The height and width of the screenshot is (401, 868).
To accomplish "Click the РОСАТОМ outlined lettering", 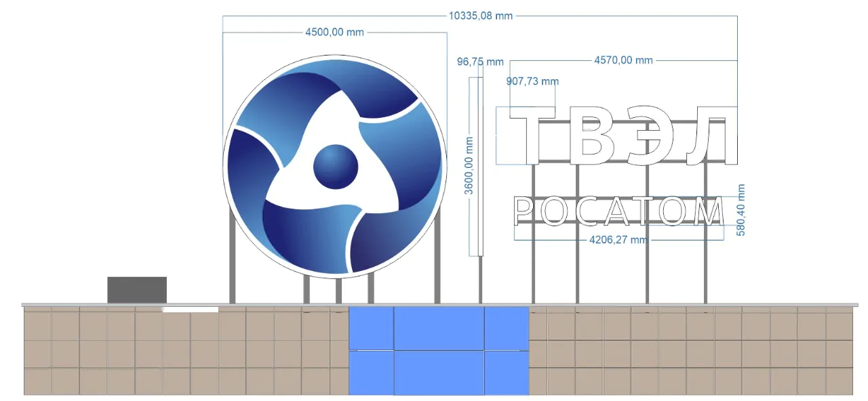I will [618, 211].
